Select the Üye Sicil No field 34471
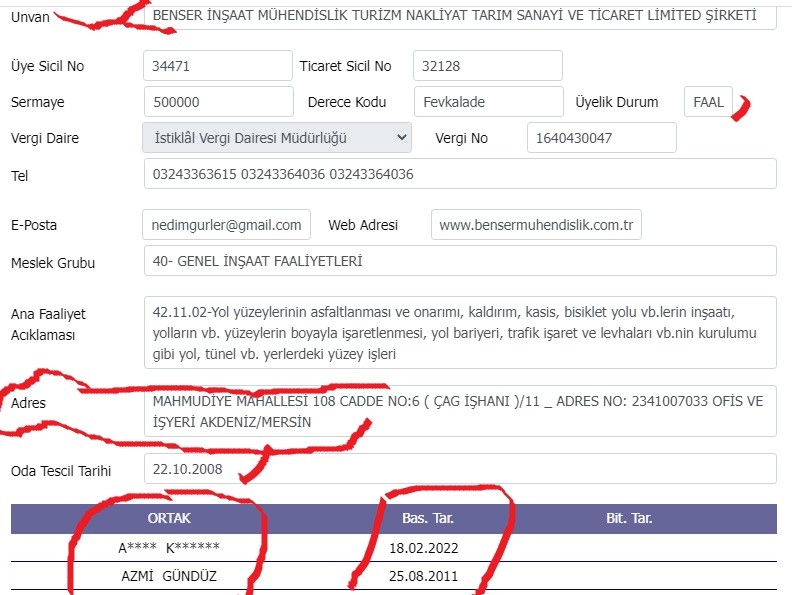The width and height of the screenshot is (792, 595). (x=218, y=66)
